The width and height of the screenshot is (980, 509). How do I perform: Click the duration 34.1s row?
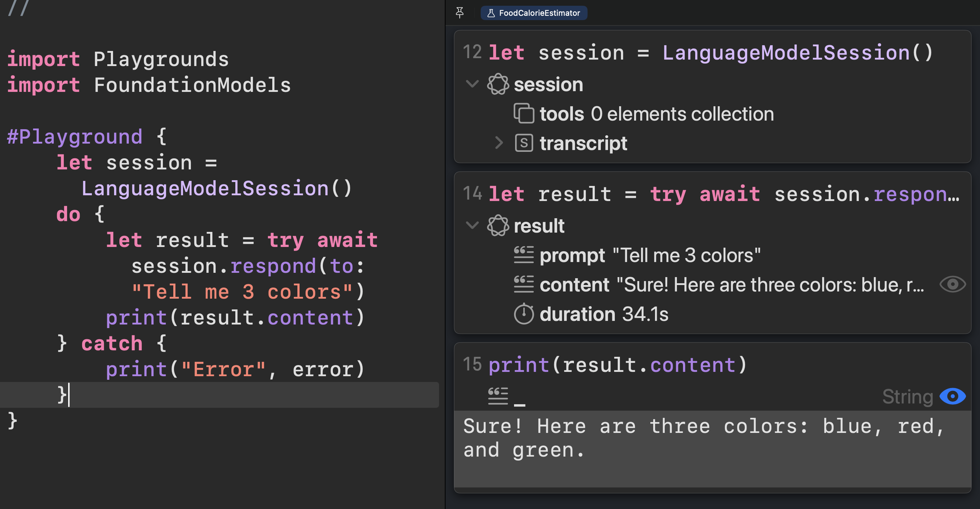point(603,314)
